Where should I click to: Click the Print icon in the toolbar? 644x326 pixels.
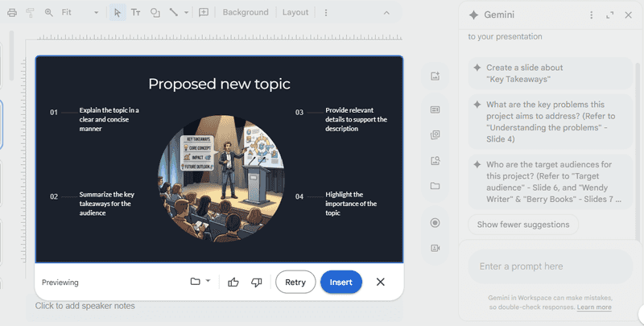(x=11, y=13)
